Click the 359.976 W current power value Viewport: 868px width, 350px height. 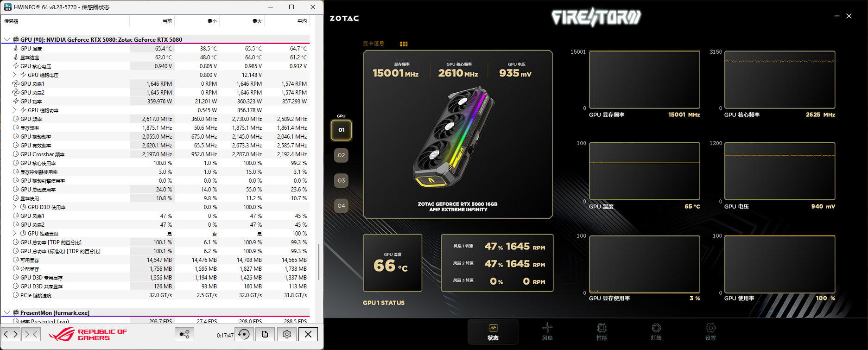pos(159,102)
